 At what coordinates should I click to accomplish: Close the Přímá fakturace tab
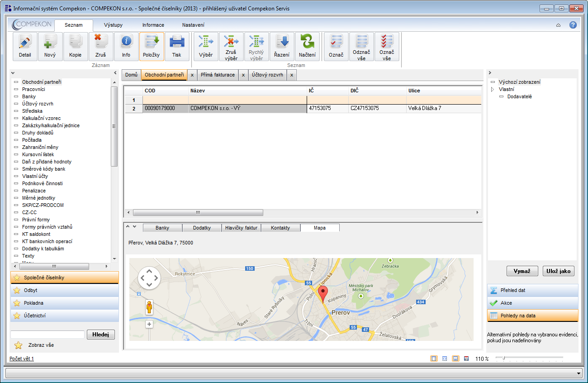click(243, 75)
